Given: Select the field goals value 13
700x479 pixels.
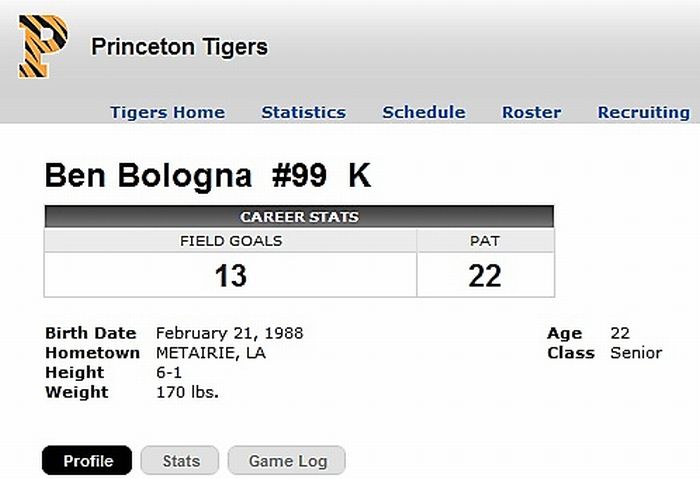Looking at the screenshot, I should [x=230, y=275].
